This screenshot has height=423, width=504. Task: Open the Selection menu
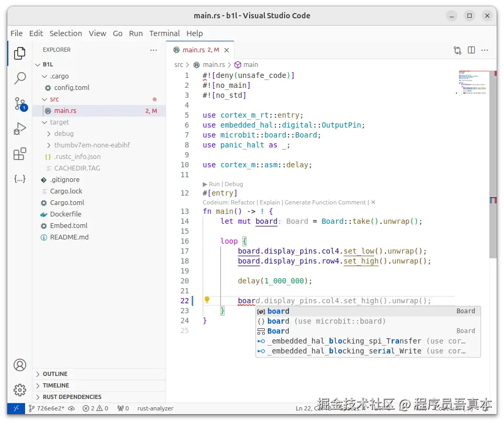[x=66, y=33]
